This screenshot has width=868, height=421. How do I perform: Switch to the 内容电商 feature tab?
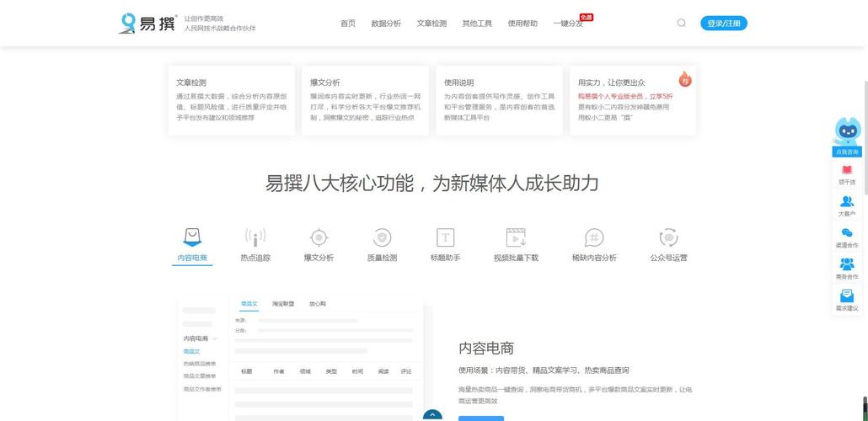tap(192, 244)
